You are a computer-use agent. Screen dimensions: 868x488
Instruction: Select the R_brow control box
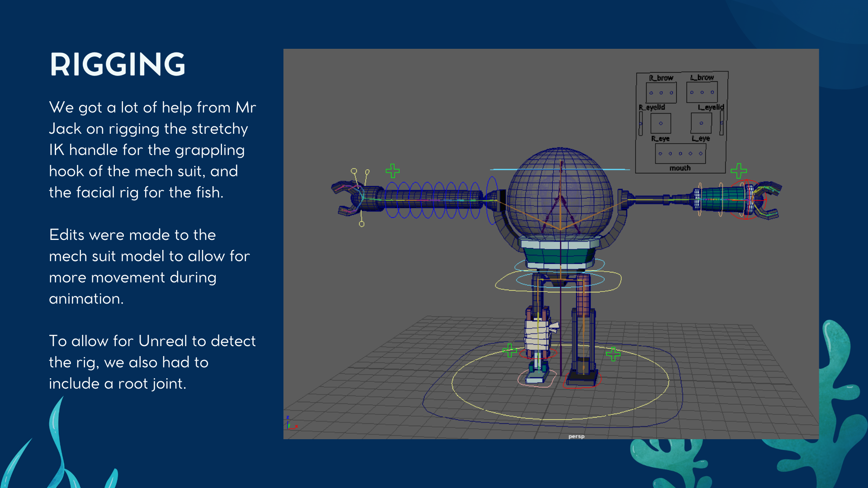[x=661, y=93]
